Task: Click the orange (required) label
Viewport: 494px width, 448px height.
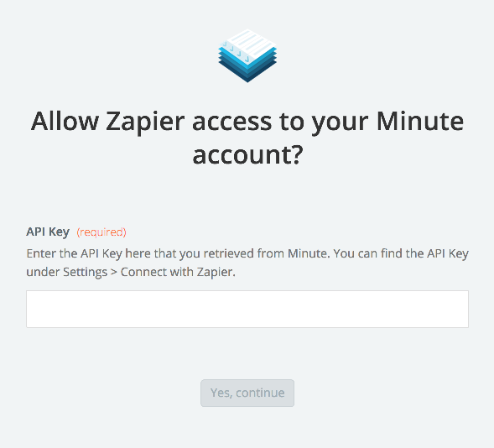Action: point(101,232)
